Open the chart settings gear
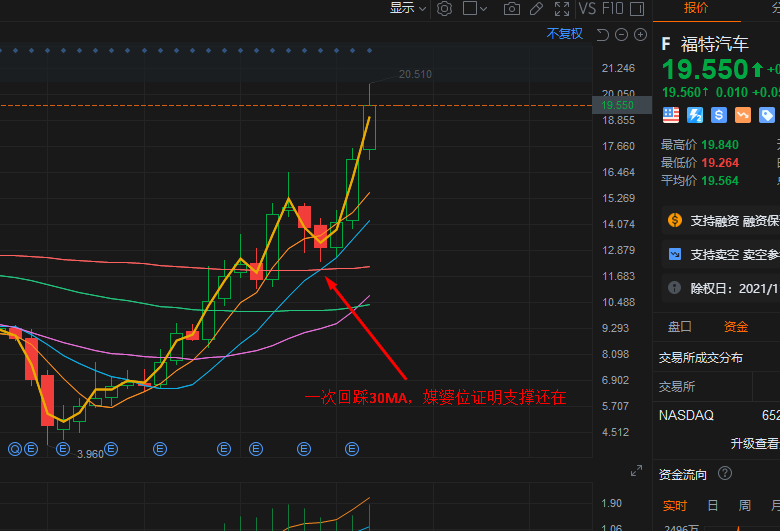The image size is (780, 531). coord(444,8)
